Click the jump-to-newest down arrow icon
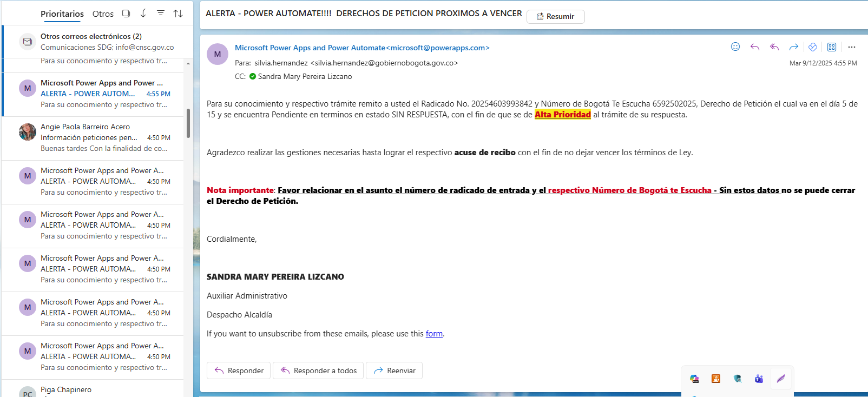868x397 pixels. point(143,14)
